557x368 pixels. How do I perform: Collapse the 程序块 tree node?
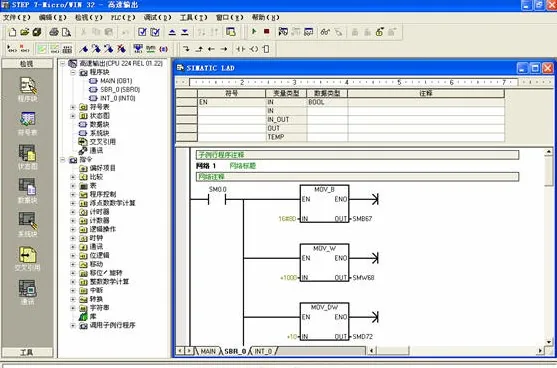coord(73,72)
